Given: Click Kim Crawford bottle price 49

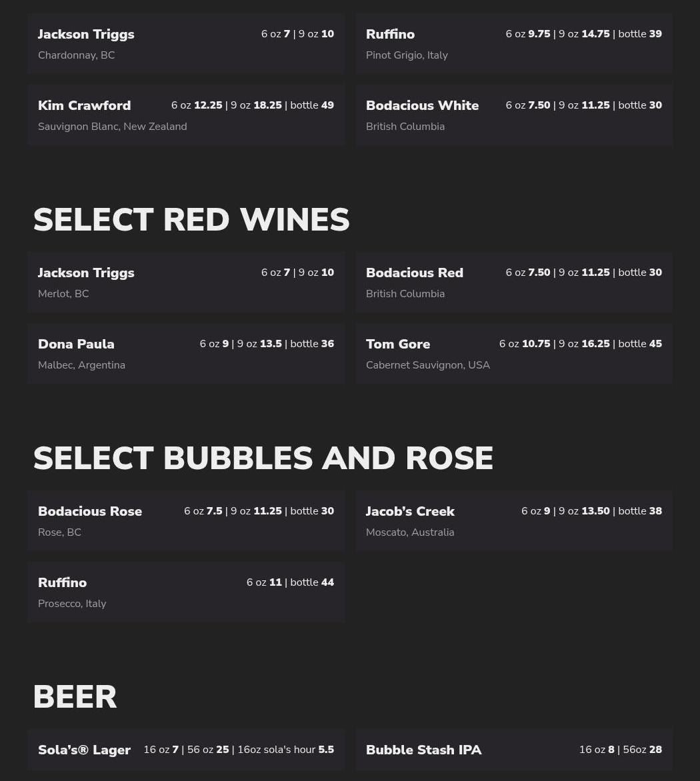Looking at the screenshot, I should (327, 105).
